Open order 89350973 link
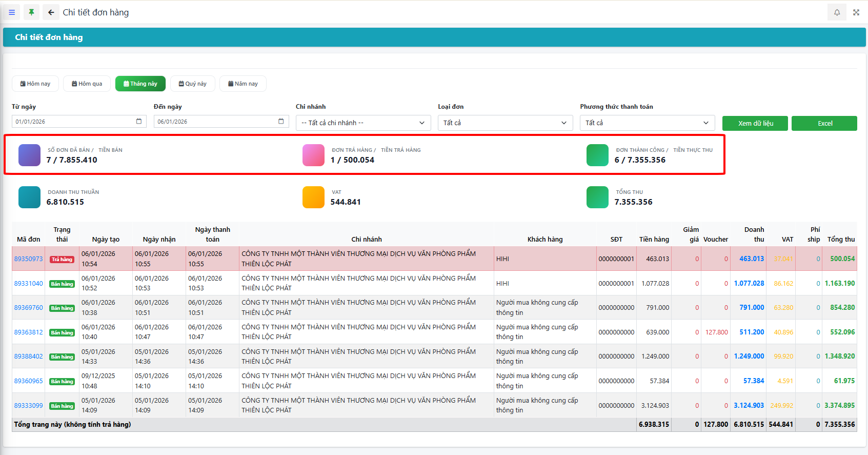Viewport: 868px width, 455px height. click(x=28, y=259)
